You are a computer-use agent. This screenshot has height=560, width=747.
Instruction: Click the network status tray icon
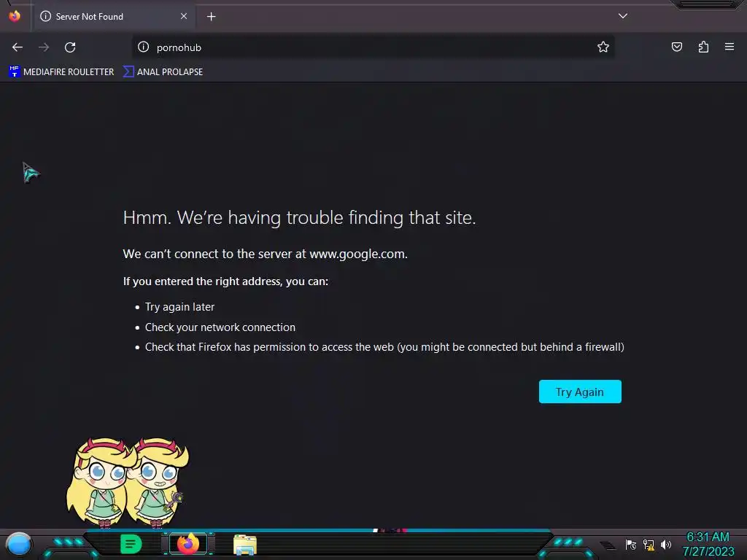(649, 544)
